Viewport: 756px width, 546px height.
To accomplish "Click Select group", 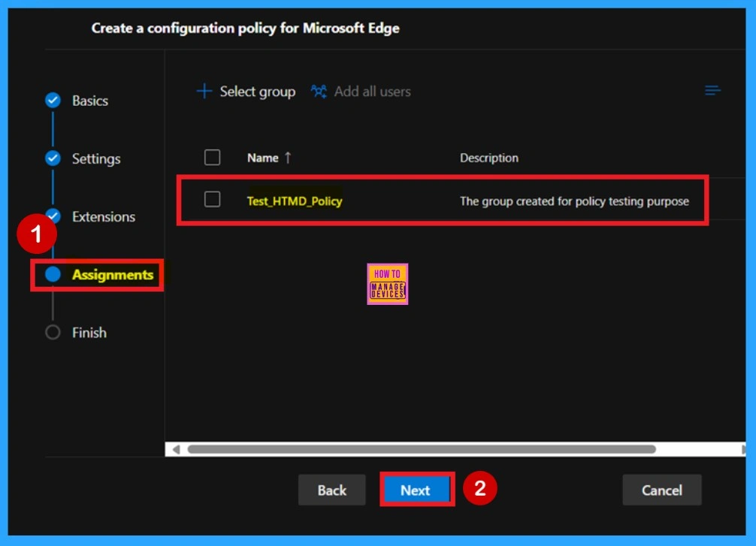I will [x=258, y=92].
